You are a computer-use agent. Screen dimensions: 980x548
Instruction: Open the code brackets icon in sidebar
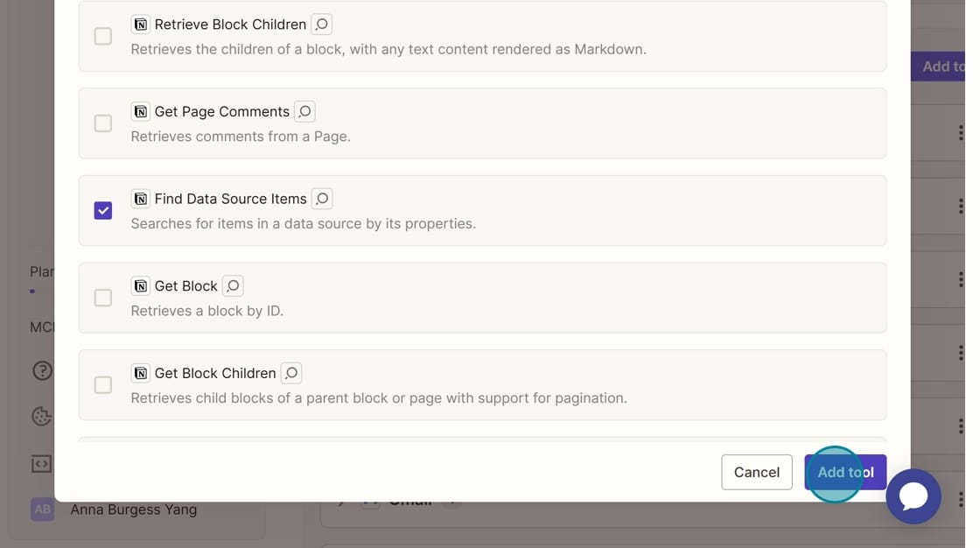pos(42,464)
